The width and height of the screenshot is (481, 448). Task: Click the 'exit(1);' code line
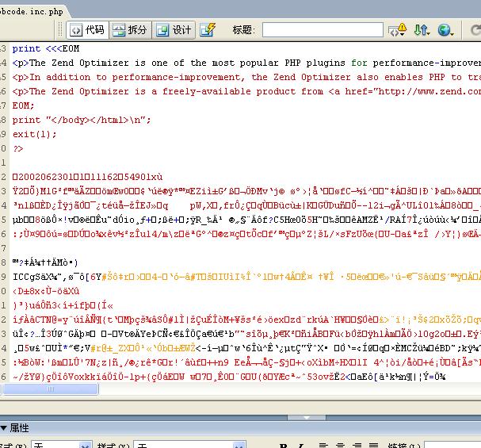[34, 134]
